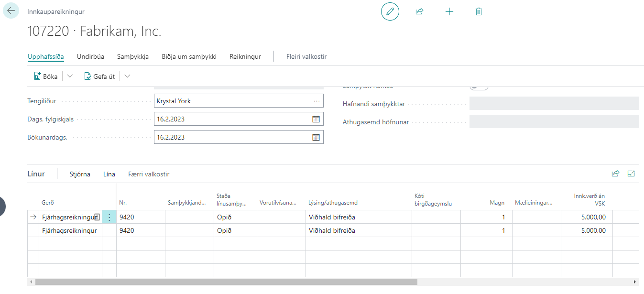The image size is (644, 294).
Task: Click the plus icon to create new
Action: pyautogui.click(x=449, y=11)
